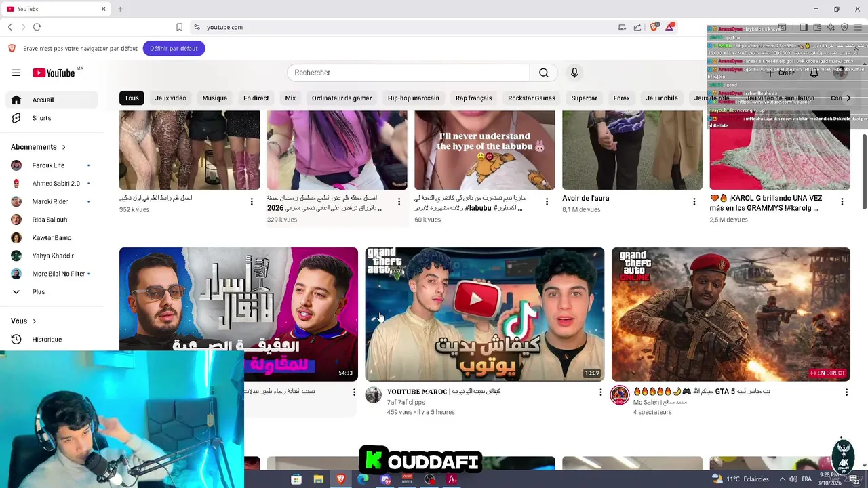
Task: Open the Kawtar Bamo channel
Action: click(x=51, y=238)
